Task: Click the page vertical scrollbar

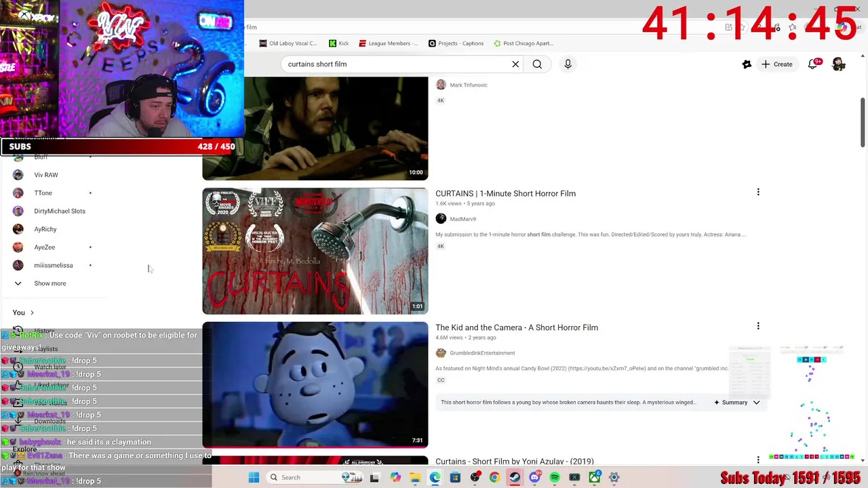Action: [863, 122]
